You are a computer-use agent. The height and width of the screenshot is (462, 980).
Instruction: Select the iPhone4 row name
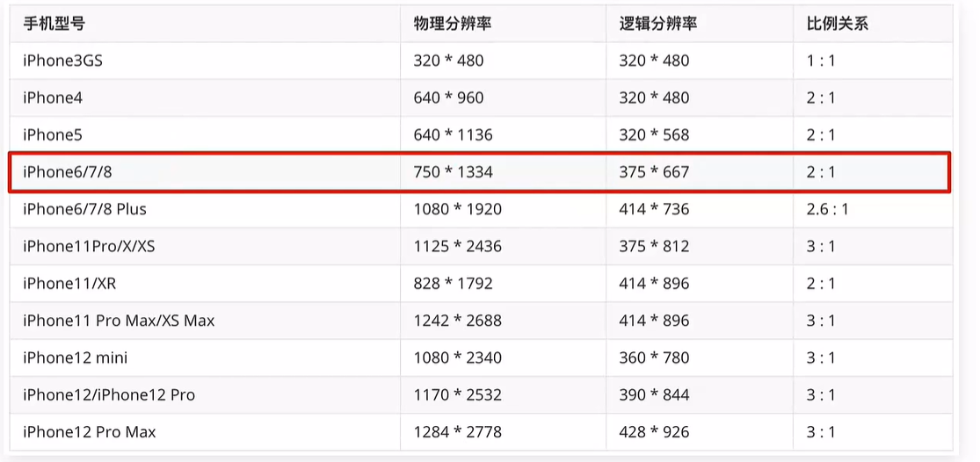(53, 97)
